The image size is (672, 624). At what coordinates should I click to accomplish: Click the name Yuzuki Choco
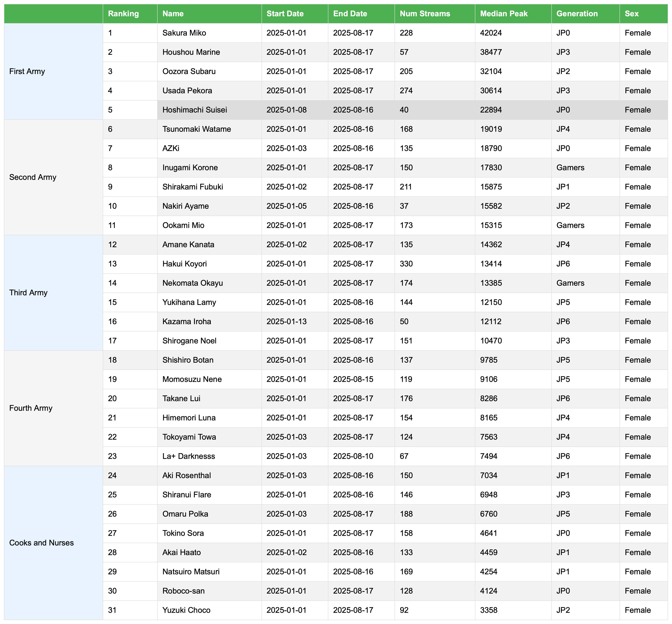186,610
